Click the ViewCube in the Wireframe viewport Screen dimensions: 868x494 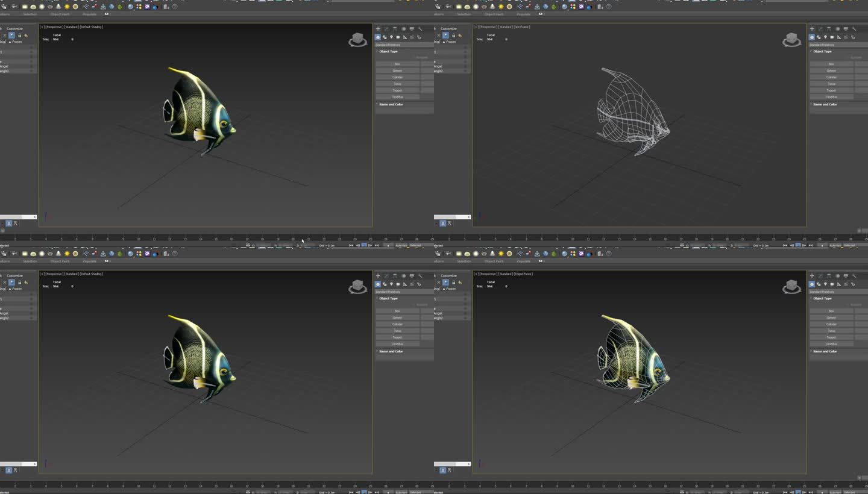pos(791,40)
